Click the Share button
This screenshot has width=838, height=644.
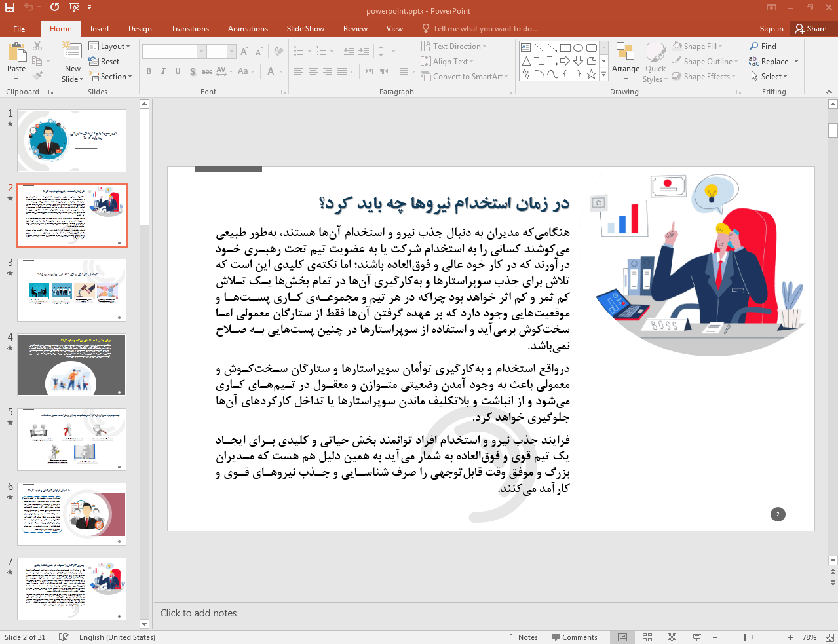pyautogui.click(x=810, y=29)
